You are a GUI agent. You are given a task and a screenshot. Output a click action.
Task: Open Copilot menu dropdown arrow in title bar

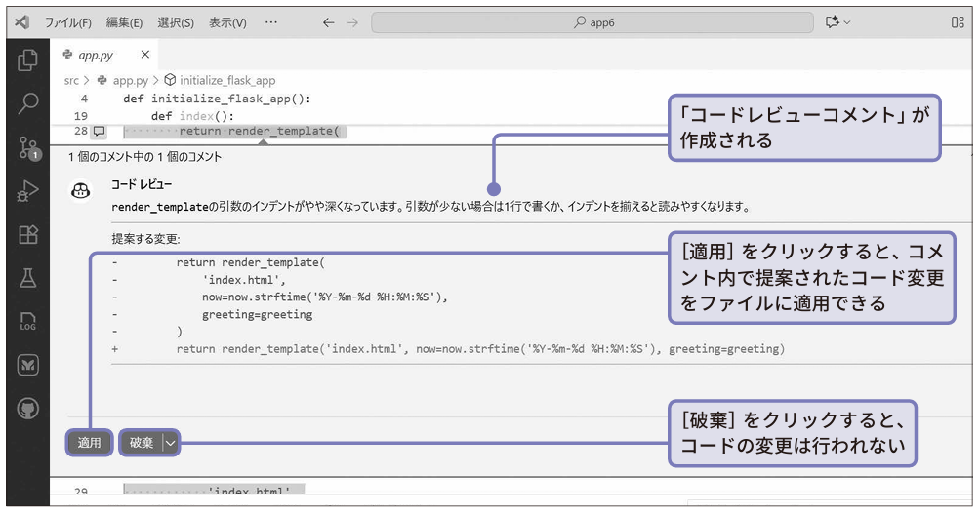[x=847, y=22]
